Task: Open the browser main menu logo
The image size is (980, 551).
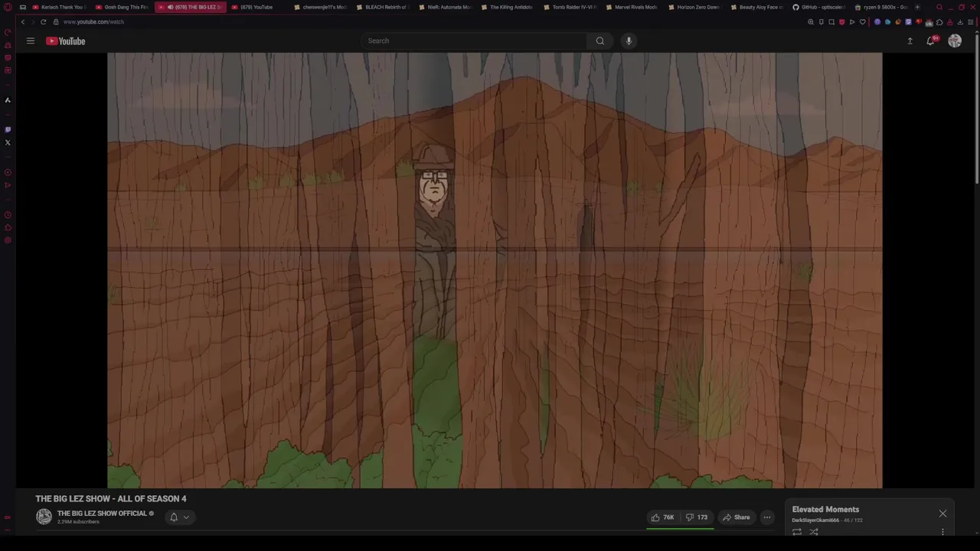Action: 8,7
